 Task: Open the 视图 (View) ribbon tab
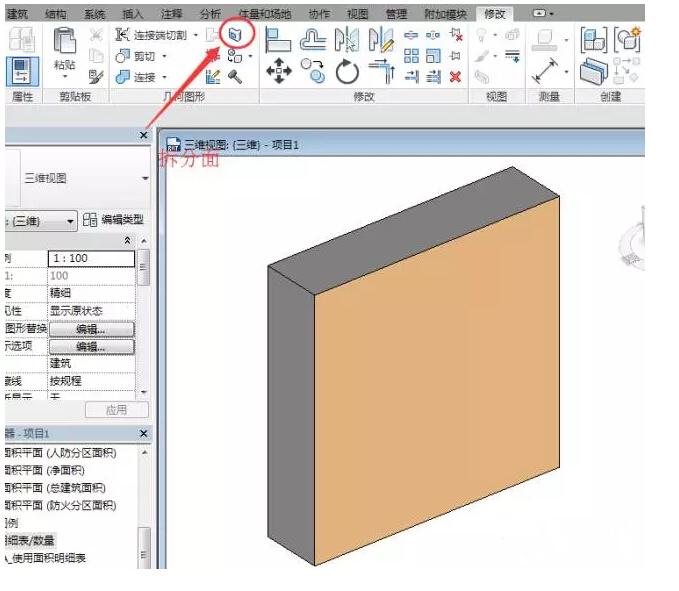pos(357,14)
